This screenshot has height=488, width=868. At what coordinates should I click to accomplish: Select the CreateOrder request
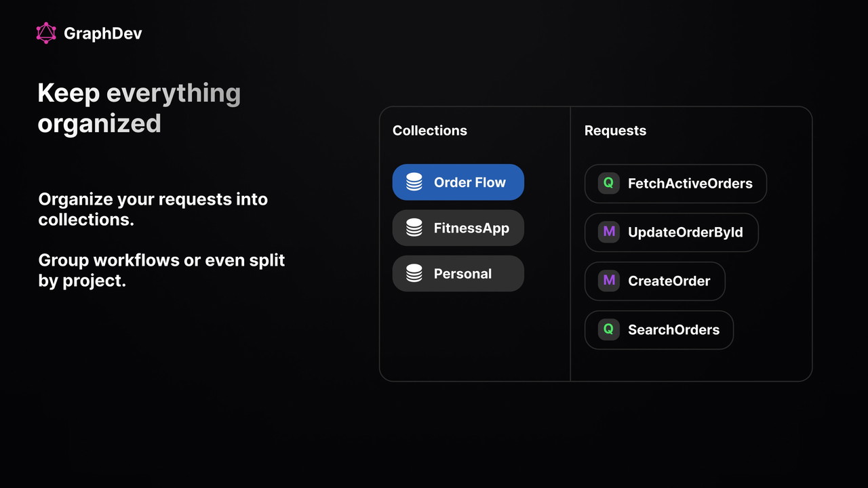point(655,281)
